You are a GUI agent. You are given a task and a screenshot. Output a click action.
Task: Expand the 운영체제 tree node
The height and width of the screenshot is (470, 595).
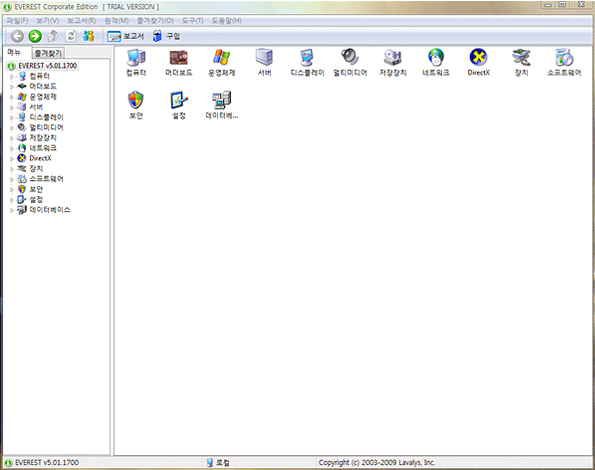(11, 97)
